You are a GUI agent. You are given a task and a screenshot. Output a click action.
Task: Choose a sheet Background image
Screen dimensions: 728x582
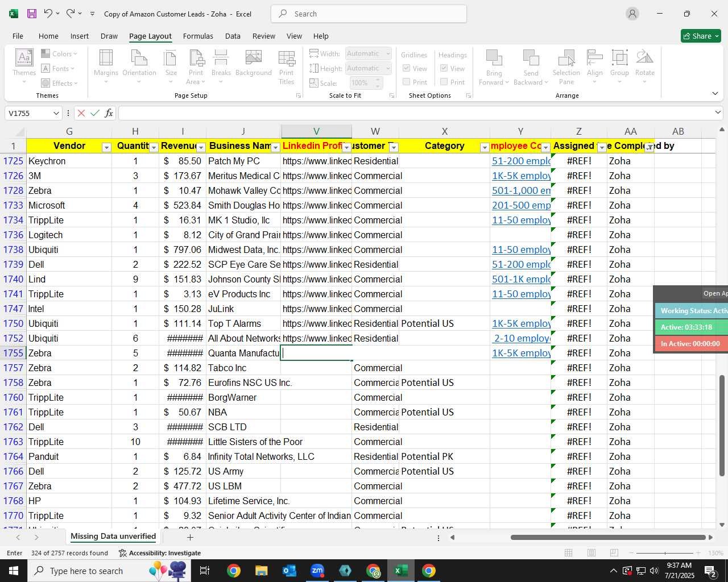(x=253, y=63)
